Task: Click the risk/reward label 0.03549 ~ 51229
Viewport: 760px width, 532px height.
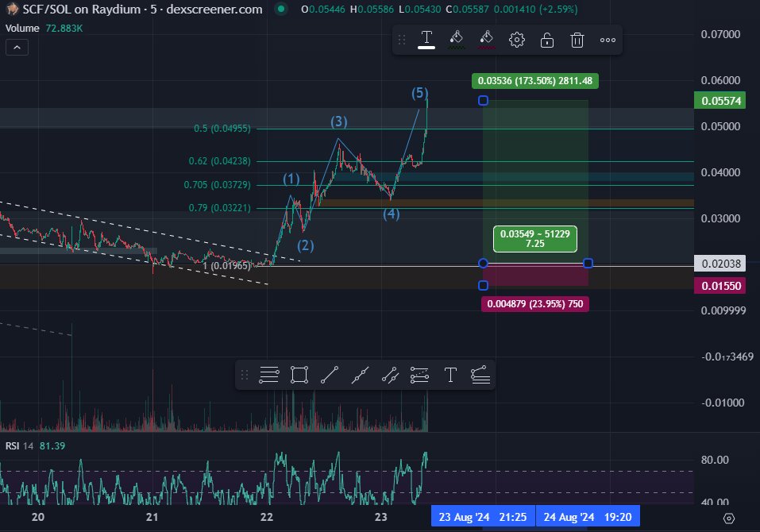Action: (535, 239)
